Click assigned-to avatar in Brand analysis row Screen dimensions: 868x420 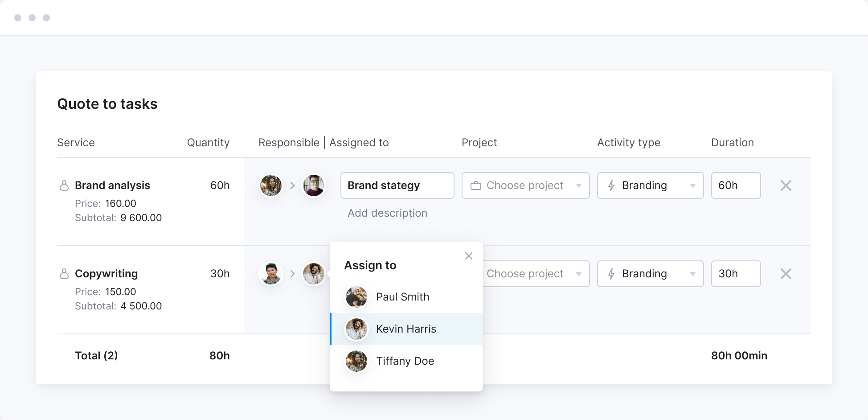click(314, 185)
